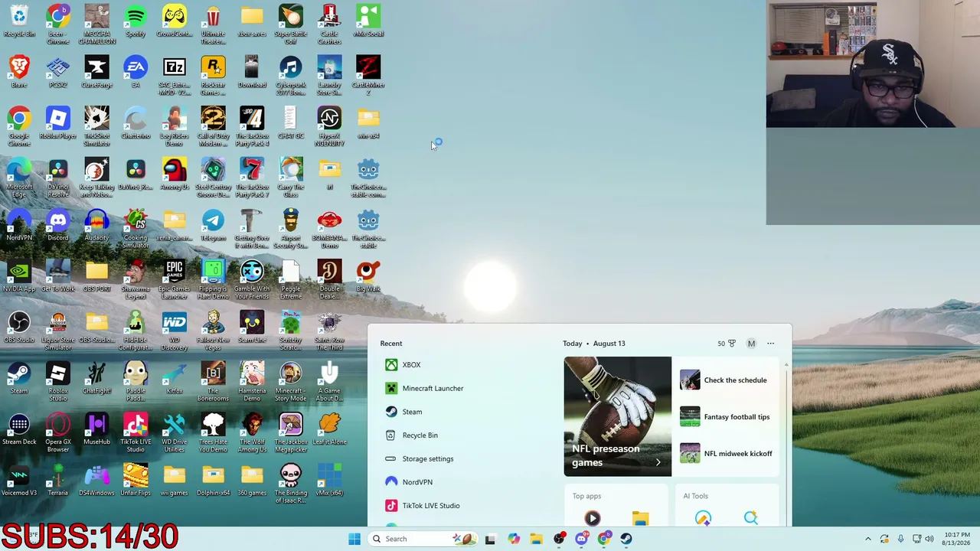
Task: Select the Terraria desktop icon
Action: [58, 481]
